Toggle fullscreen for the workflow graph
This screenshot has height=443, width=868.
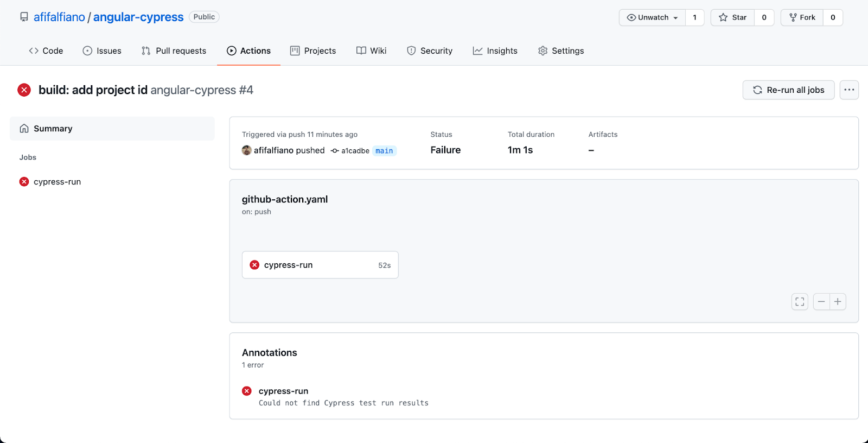pyautogui.click(x=800, y=302)
